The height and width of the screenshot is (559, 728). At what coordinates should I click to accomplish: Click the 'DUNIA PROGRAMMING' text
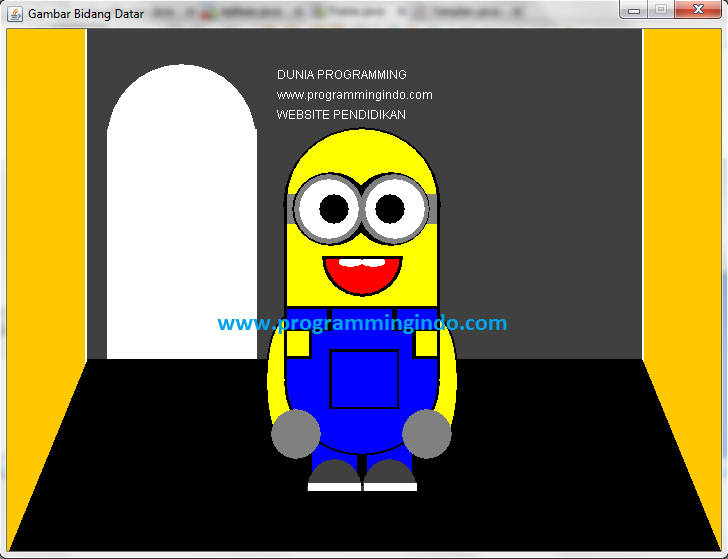pyautogui.click(x=342, y=75)
